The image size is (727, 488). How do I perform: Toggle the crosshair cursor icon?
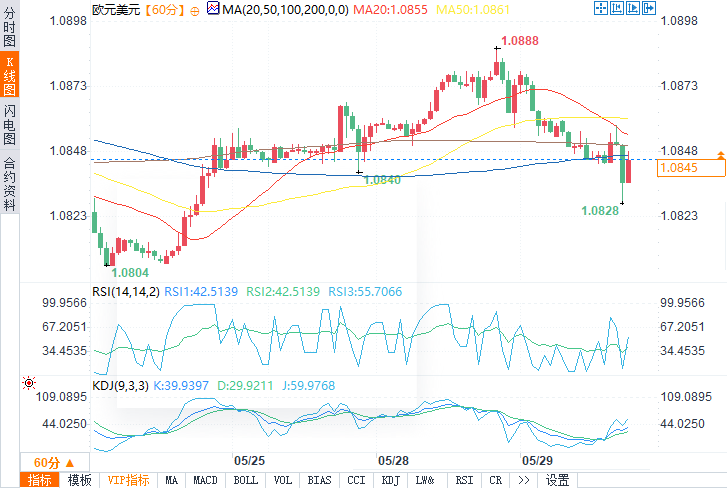[x=601, y=8]
